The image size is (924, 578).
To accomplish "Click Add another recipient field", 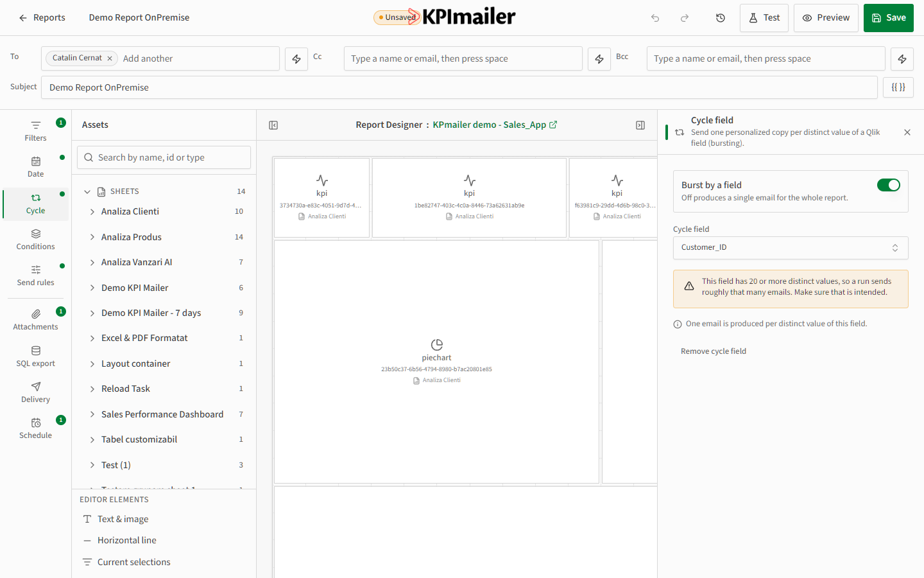I will (199, 58).
